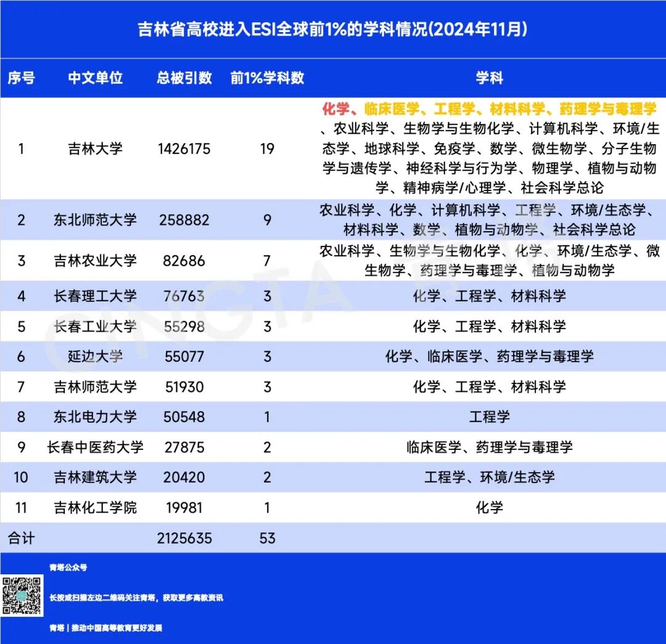Select the '吉林建筑大学' cell
The height and width of the screenshot is (644, 666).
96,477
